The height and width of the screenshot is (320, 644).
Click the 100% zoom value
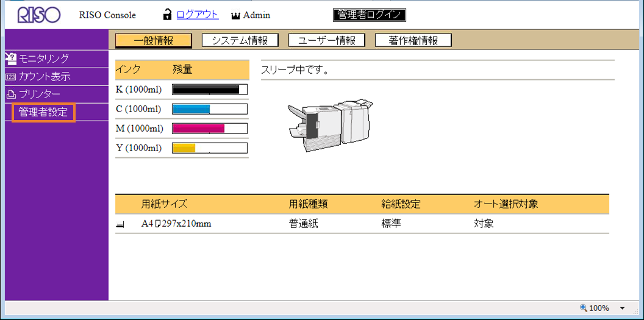pos(599,308)
